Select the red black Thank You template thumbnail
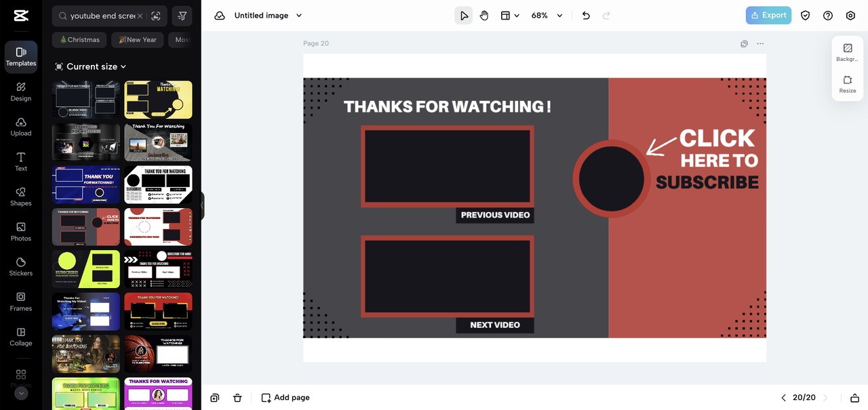Viewport: 868px width, 410px height. tap(158, 311)
